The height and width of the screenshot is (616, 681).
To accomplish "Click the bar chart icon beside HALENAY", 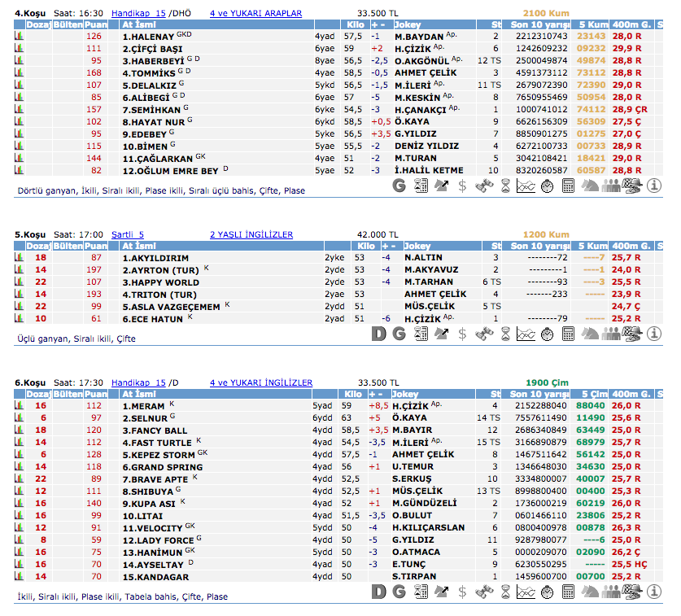I will [x=19, y=37].
